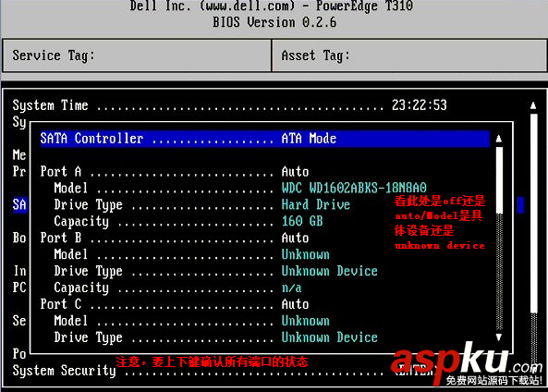Click Port B's Unknown model value
The width and height of the screenshot is (548, 392).
306,254
